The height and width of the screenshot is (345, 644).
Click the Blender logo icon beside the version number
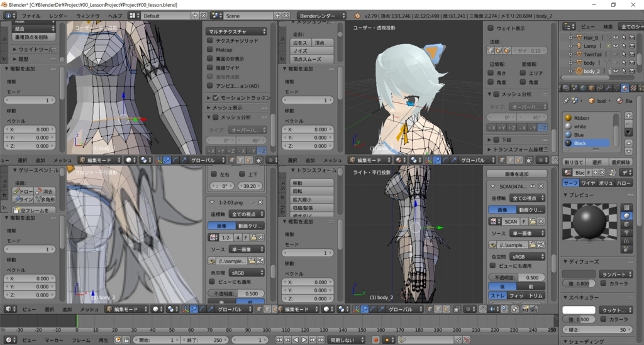pyautogui.click(x=357, y=16)
